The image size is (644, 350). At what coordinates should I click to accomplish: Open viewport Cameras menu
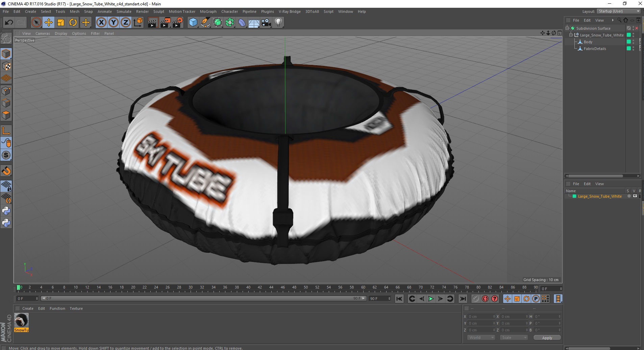[43, 33]
